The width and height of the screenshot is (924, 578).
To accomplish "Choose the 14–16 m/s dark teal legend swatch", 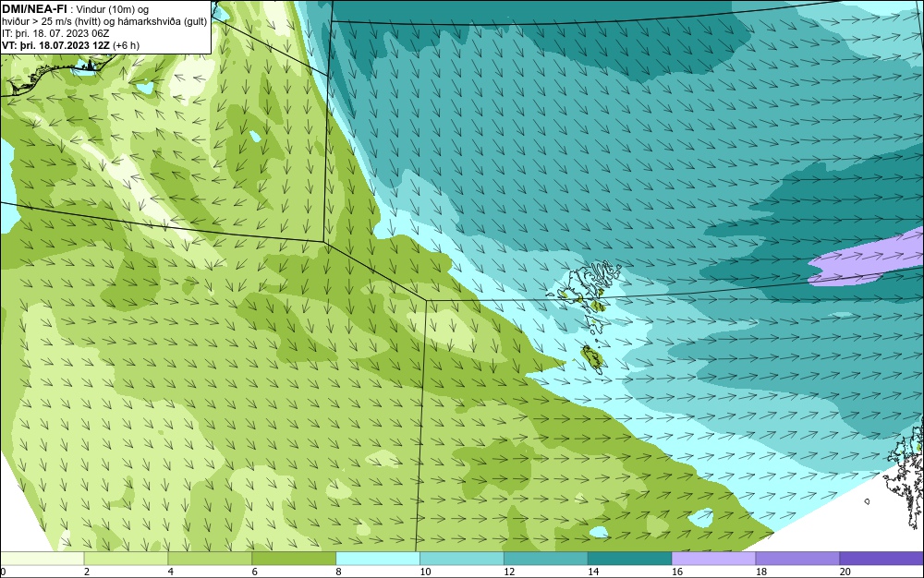I will 630,558.
